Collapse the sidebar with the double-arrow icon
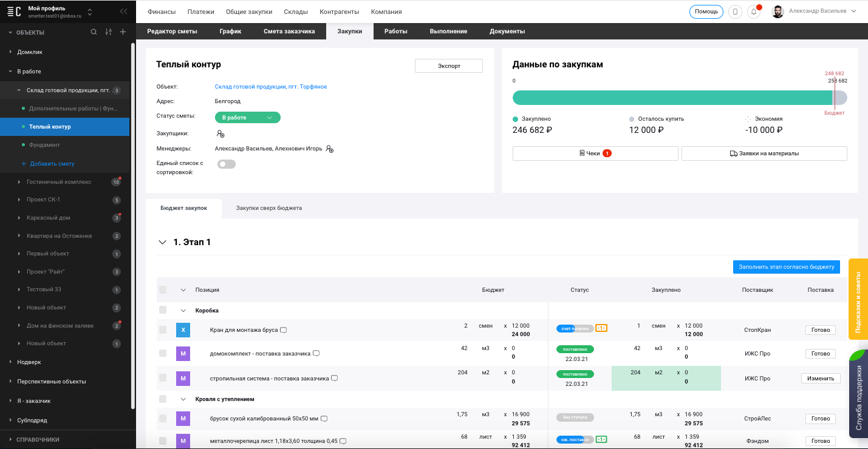 coord(123,12)
